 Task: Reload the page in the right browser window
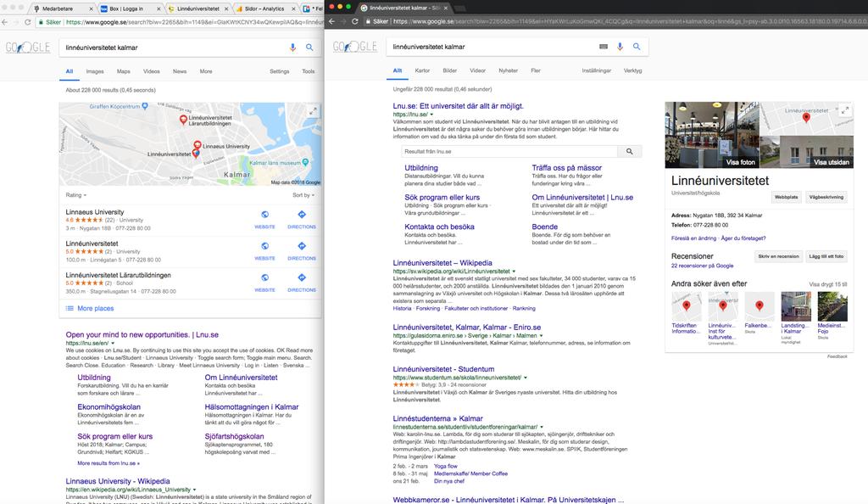pos(355,21)
